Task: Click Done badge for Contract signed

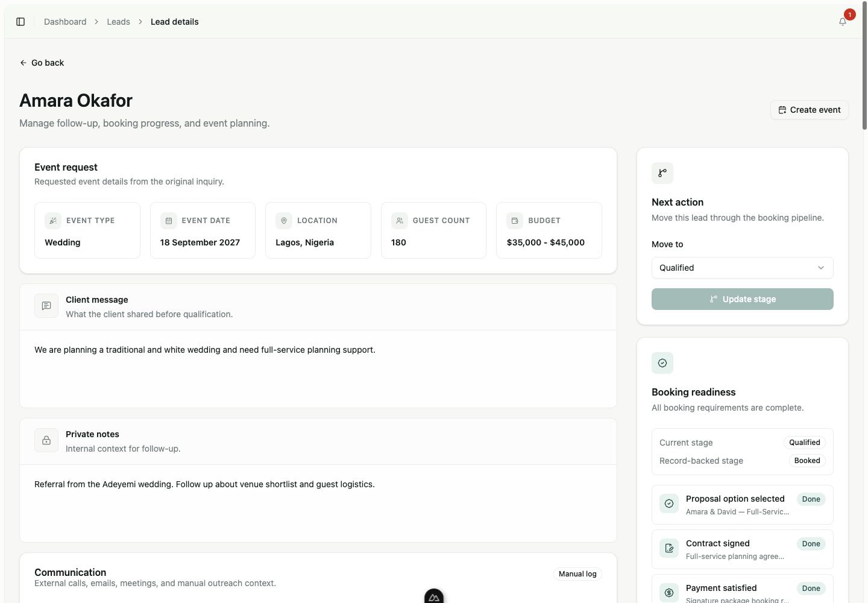Action: [x=811, y=544]
